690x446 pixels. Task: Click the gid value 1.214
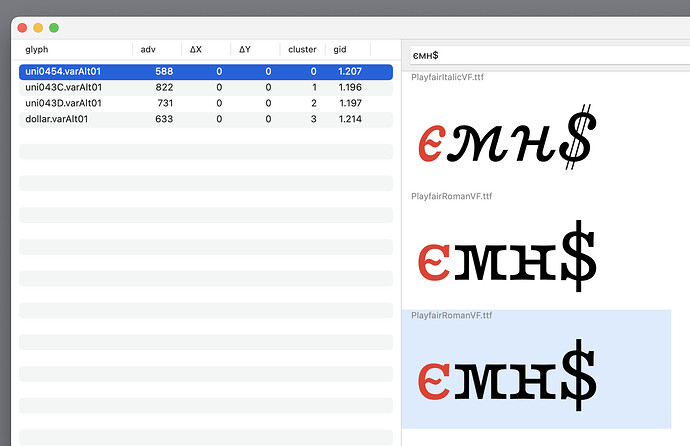click(x=350, y=119)
